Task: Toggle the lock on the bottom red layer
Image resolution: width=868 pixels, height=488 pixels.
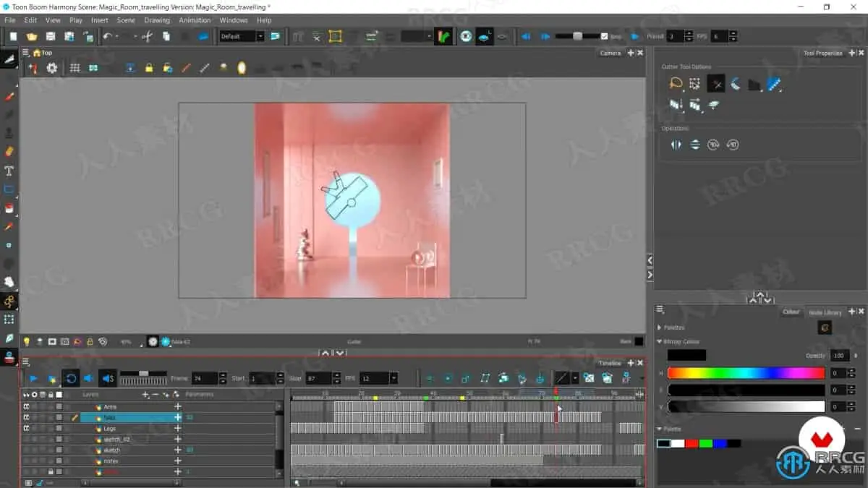Action: coord(50,472)
